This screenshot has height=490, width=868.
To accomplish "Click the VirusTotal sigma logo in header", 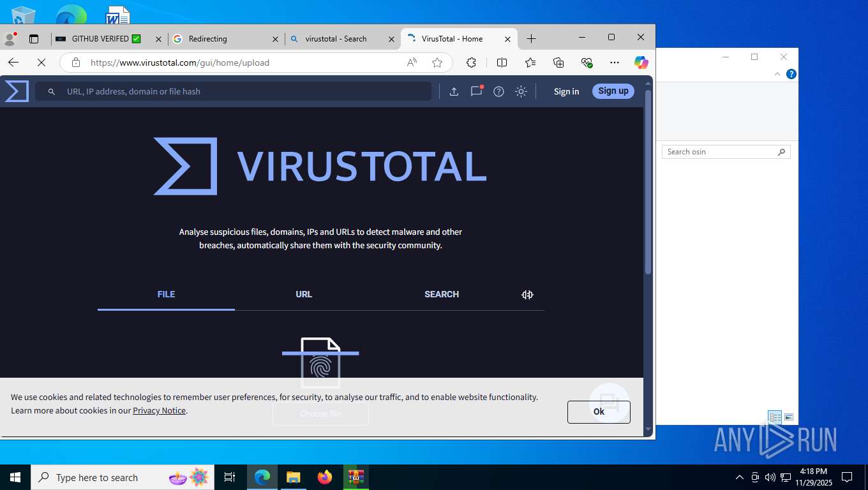I will tap(17, 91).
